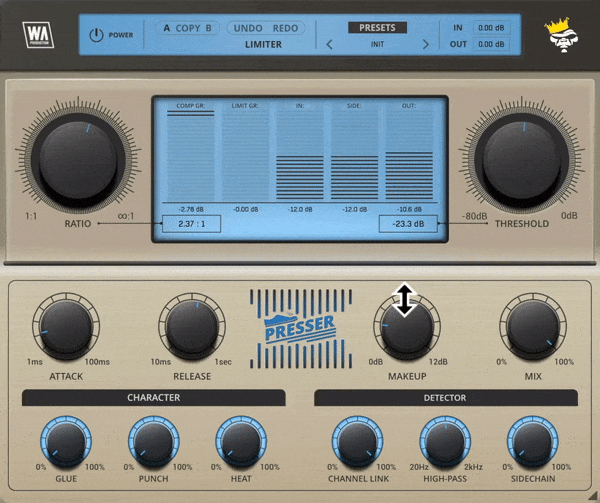Go to previous preset with left arrow

(x=330, y=45)
